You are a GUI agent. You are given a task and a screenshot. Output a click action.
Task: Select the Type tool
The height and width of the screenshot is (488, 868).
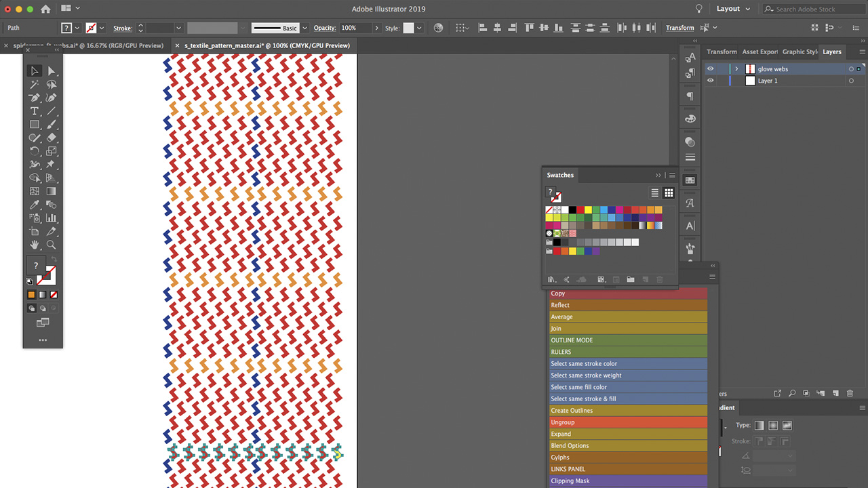click(x=34, y=111)
